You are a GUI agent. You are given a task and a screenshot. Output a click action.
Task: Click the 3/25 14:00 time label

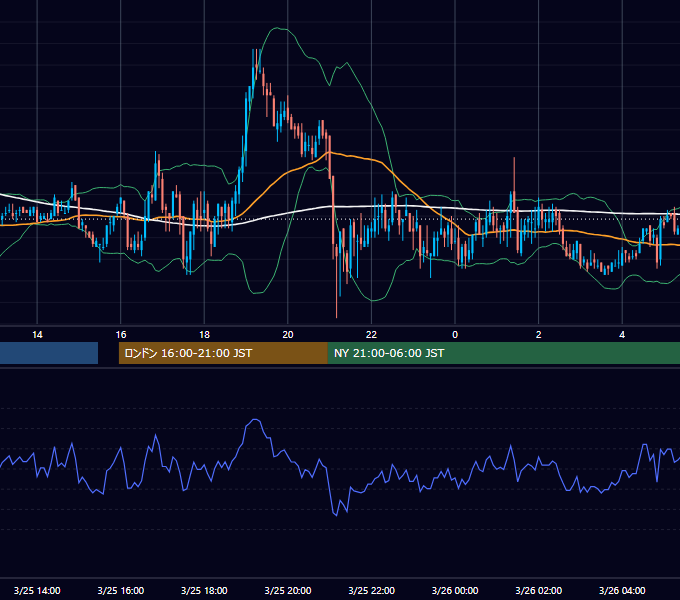tap(37, 590)
